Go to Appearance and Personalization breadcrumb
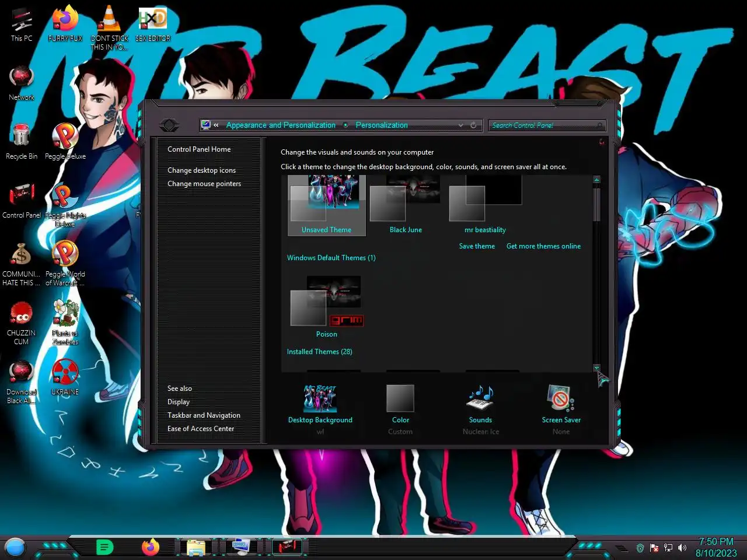The image size is (747, 560). (x=281, y=125)
